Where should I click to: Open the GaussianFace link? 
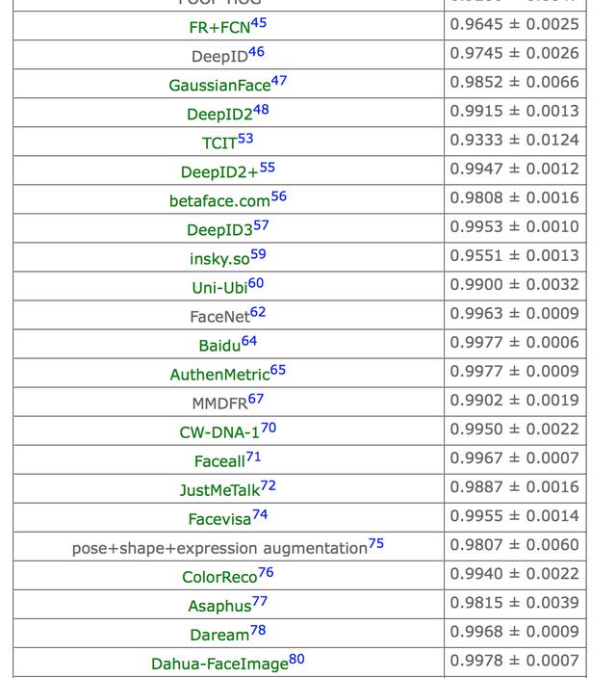[x=219, y=86]
